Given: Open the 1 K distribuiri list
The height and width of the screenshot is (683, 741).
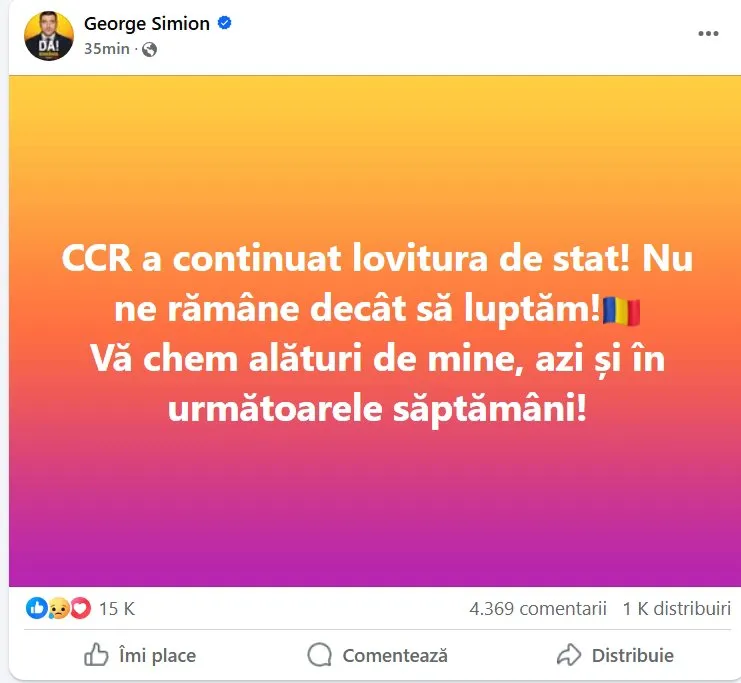Looking at the screenshot, I should (677, 609).
